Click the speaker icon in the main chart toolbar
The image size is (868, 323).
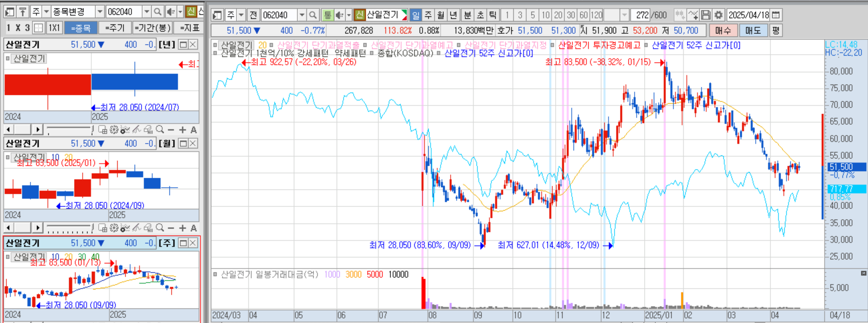(339, 15)
